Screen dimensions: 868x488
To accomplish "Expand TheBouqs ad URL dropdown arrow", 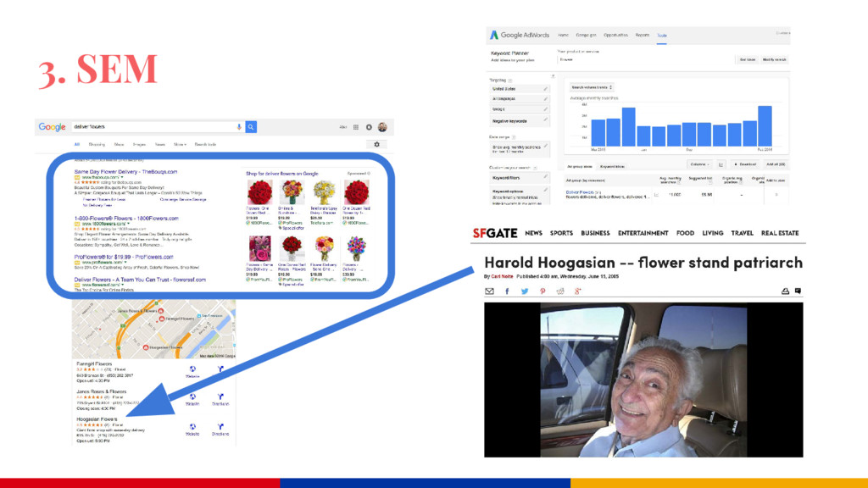I will pos(122,177).
